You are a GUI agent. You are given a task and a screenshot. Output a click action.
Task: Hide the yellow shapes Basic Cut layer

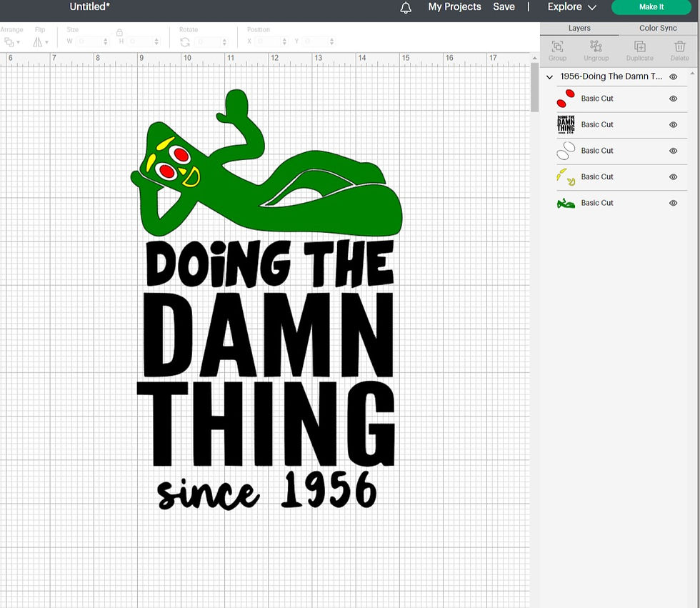tap(673, 176)
